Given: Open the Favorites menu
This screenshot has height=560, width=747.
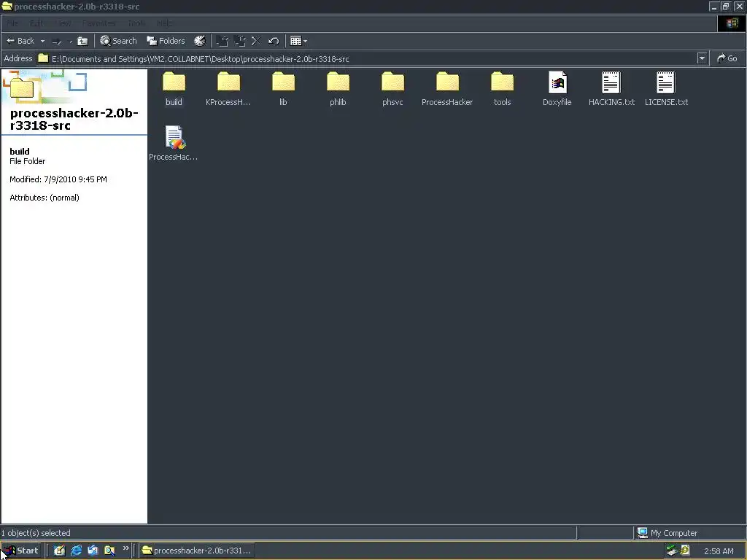Looking at the screenshot, I should tap(98, 23).
